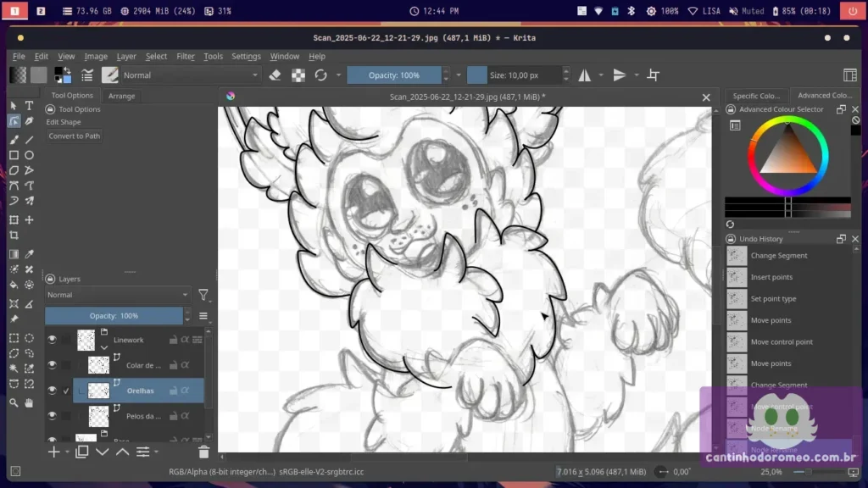Image resolution: width=868 pixels, height=488 pixels.
Task: Open the layer filter funnel menu
Action: click(203, 295)
